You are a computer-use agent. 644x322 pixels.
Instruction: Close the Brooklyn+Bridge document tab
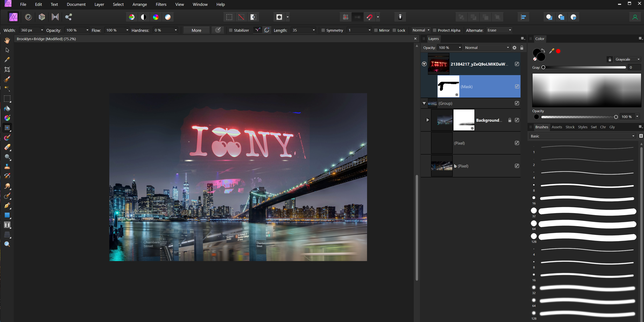pos(415,39)
